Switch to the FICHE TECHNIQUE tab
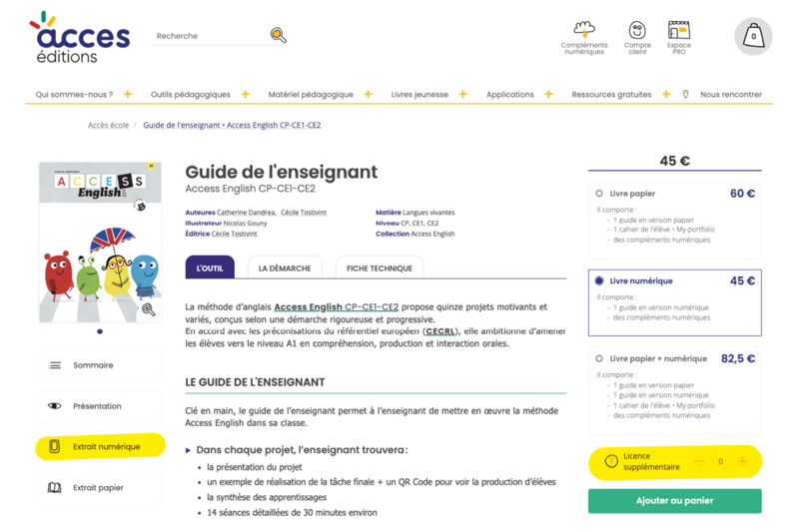This screenshot has width=799, height=532. 380,267
